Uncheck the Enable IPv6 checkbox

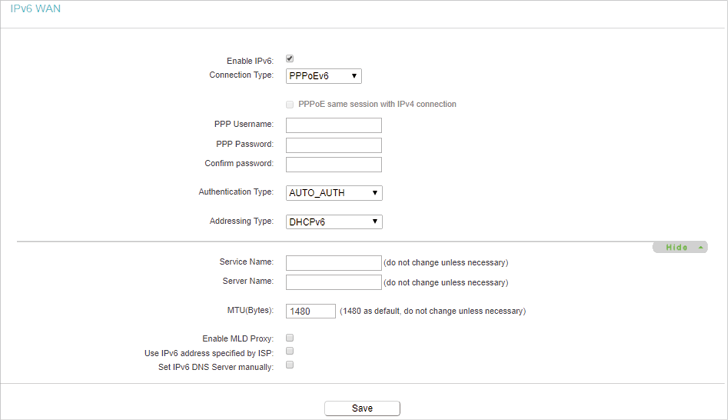pos(290,58)
